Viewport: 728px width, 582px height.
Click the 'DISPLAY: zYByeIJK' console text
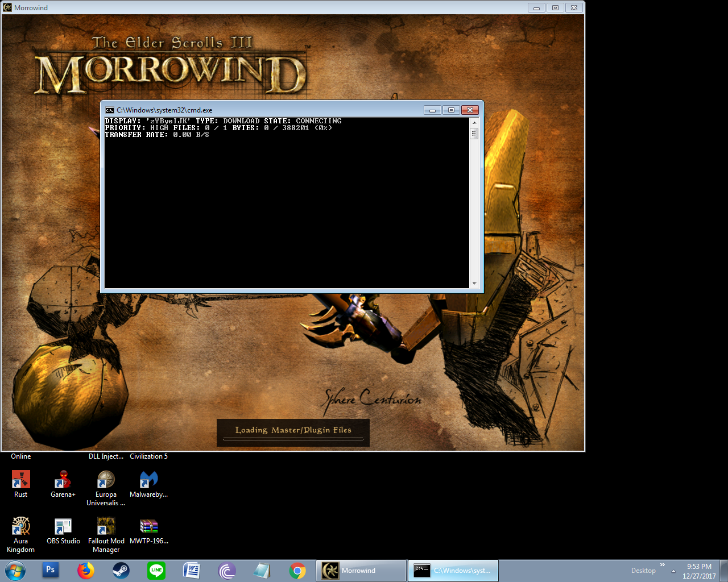point(148,121)
